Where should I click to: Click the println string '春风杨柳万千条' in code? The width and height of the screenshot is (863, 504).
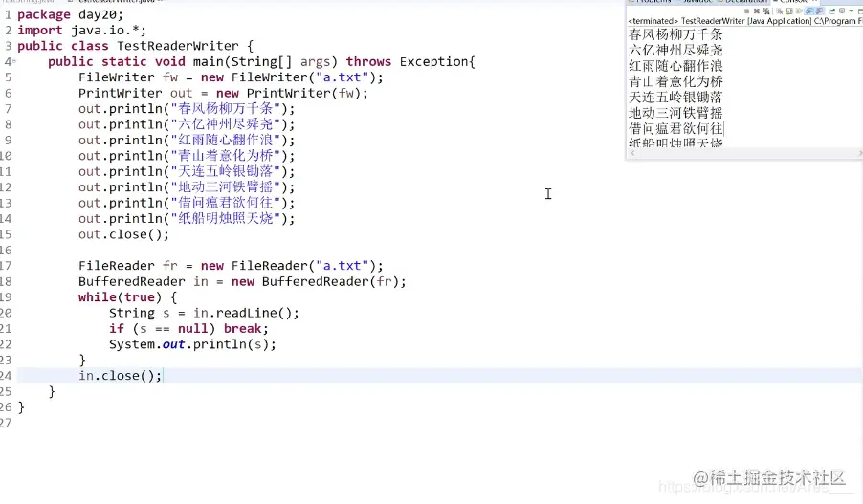[x=226, y=108]
